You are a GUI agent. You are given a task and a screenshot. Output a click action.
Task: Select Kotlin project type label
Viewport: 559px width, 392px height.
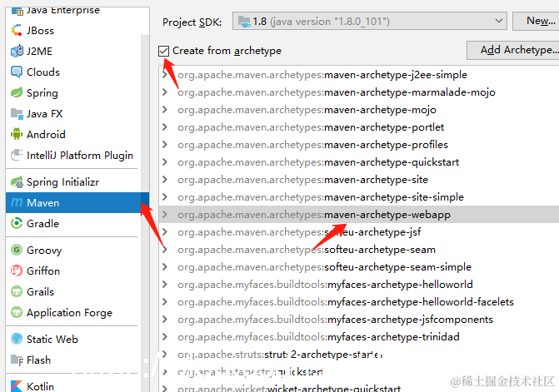tap(40, 387)
